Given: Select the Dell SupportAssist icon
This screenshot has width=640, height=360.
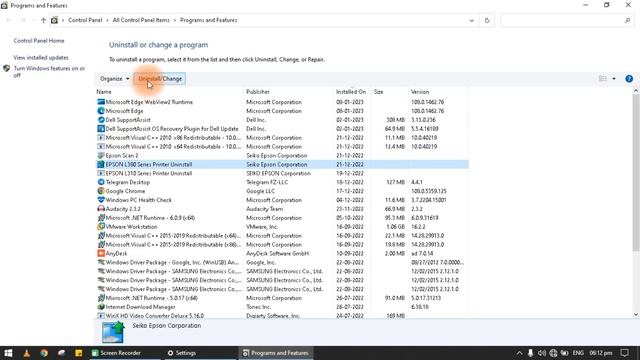Looking at the screenshot, I should [x=101, y=120].
